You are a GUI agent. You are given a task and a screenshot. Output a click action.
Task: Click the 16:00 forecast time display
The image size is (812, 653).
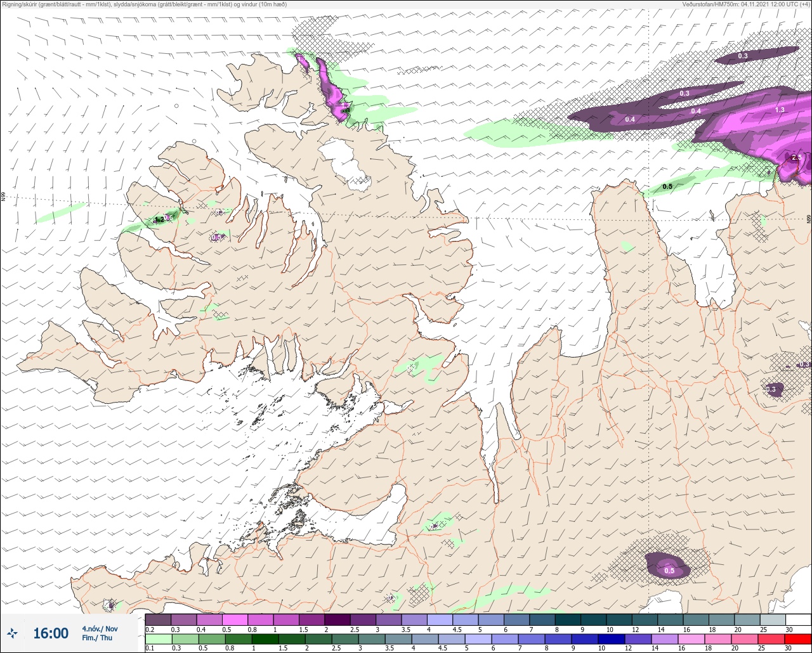click(x=51, y=633)
